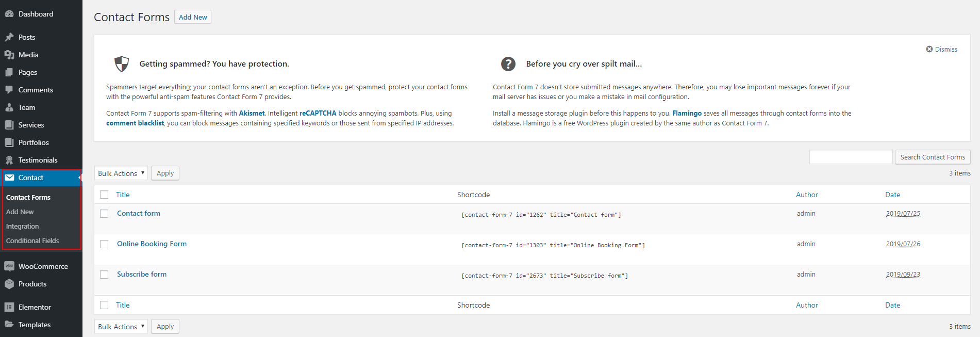The width and height of the screenshot is (980, 337).
Task: Open the Elementor menu
Action: 41,307
